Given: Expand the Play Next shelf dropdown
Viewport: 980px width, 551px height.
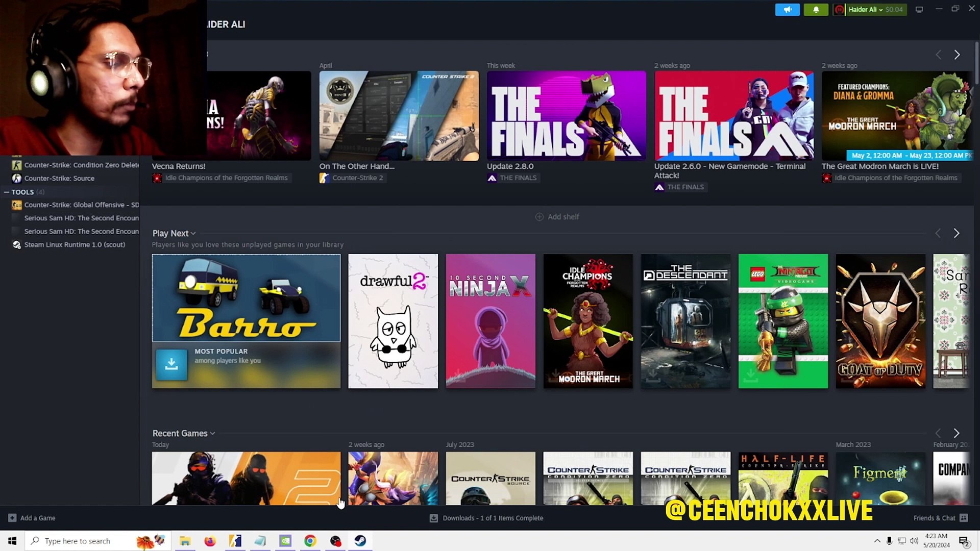Looking at the screenshot, I should [193, 234].
